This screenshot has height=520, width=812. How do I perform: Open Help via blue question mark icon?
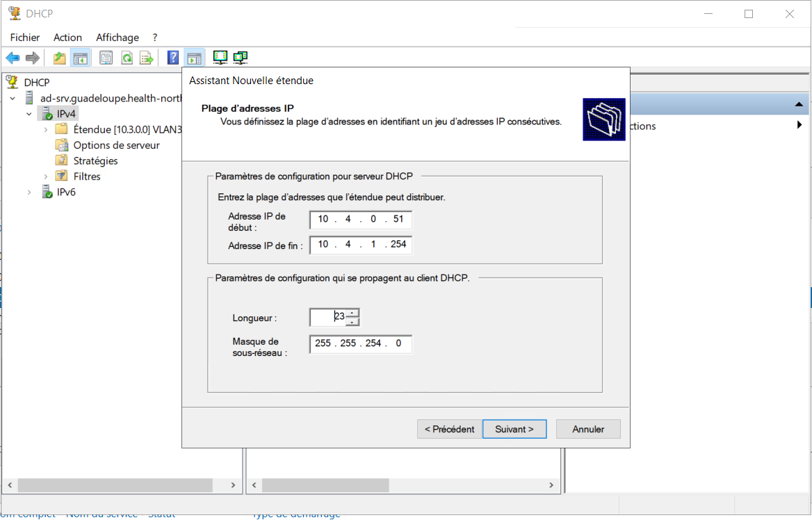point(173,58)
